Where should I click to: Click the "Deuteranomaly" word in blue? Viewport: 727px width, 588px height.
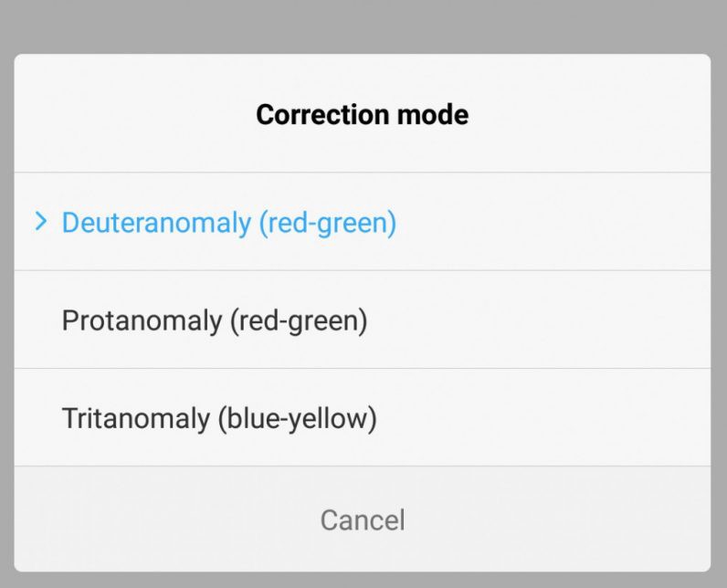click(156, 223)
